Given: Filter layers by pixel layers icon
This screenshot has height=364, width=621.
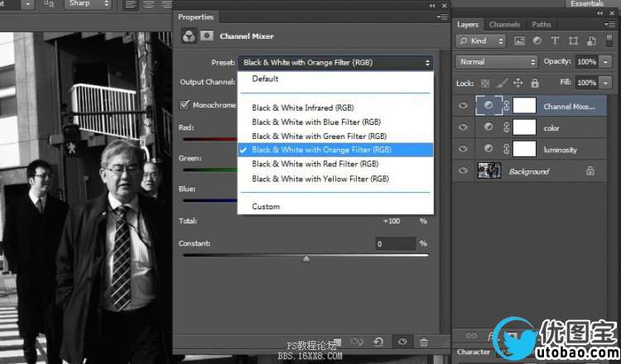Looking at the screenshot, I should (x=519, y=41).
